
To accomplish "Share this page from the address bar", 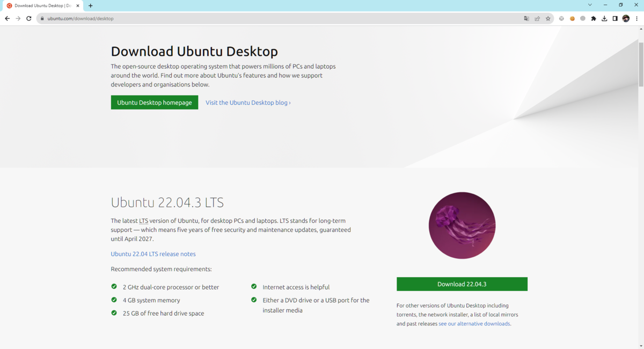I will [537, 18].
